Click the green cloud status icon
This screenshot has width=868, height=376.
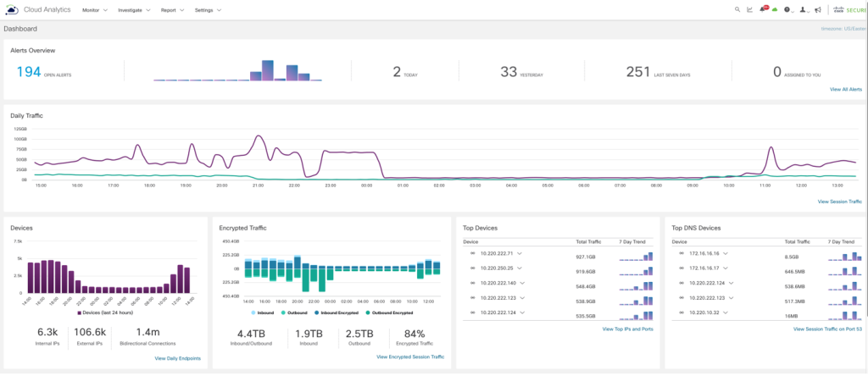775,10
